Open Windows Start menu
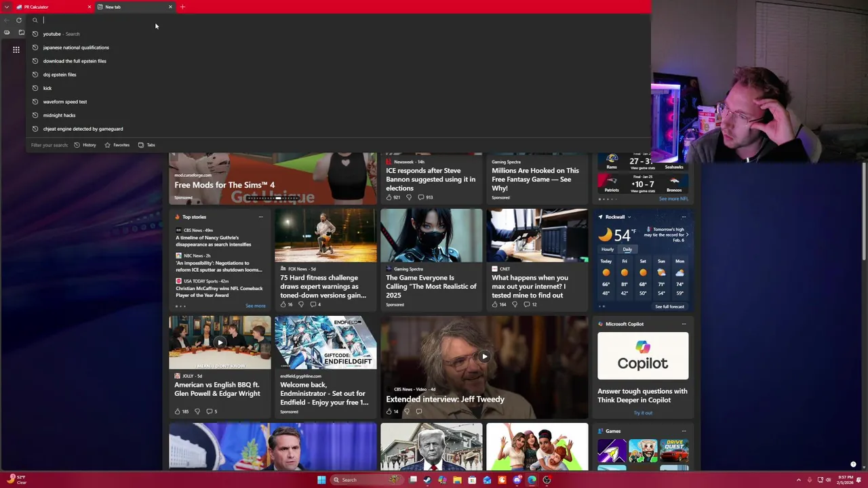Image resolution: width=868 pixels, height=488 pixels. (x=321, y=480)
